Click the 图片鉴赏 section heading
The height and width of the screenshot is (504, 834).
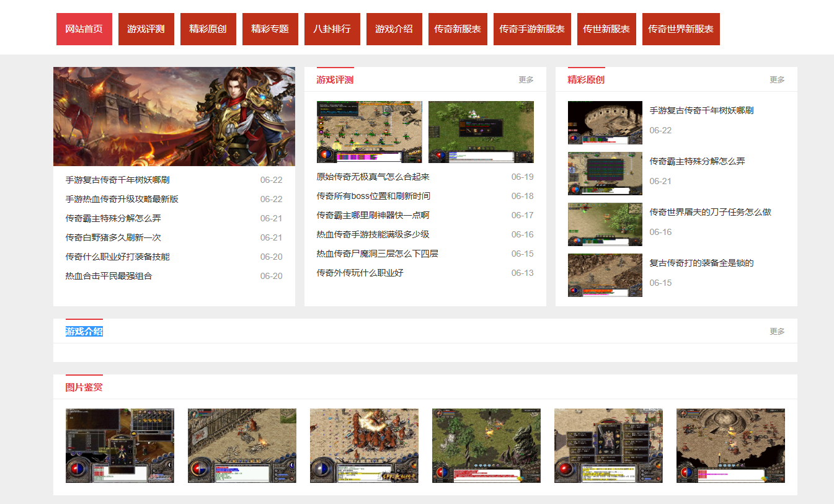pos(84,387)
